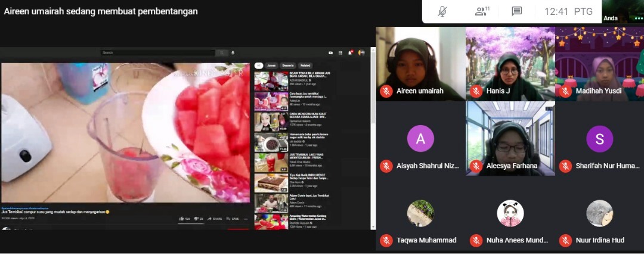
Task: Select the Desserts filter chip
Action: coord(288,66)
